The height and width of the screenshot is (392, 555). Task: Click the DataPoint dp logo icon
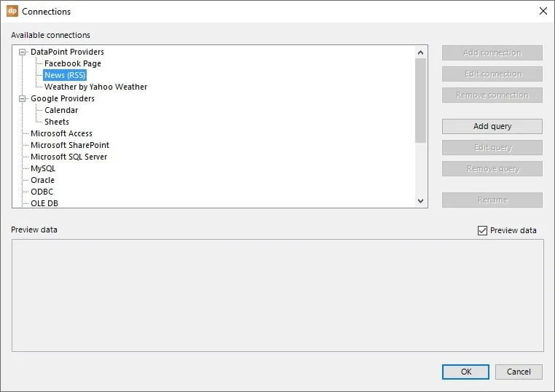tap(12, 11)
